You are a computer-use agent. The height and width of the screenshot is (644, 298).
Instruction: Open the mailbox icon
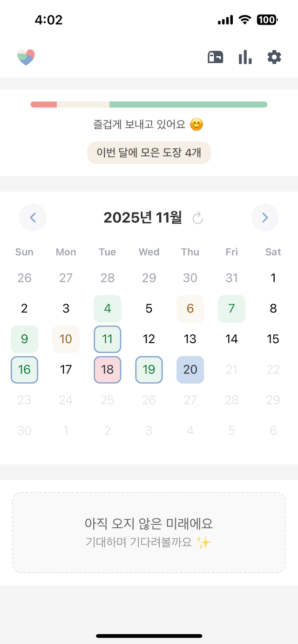(215, 57)
